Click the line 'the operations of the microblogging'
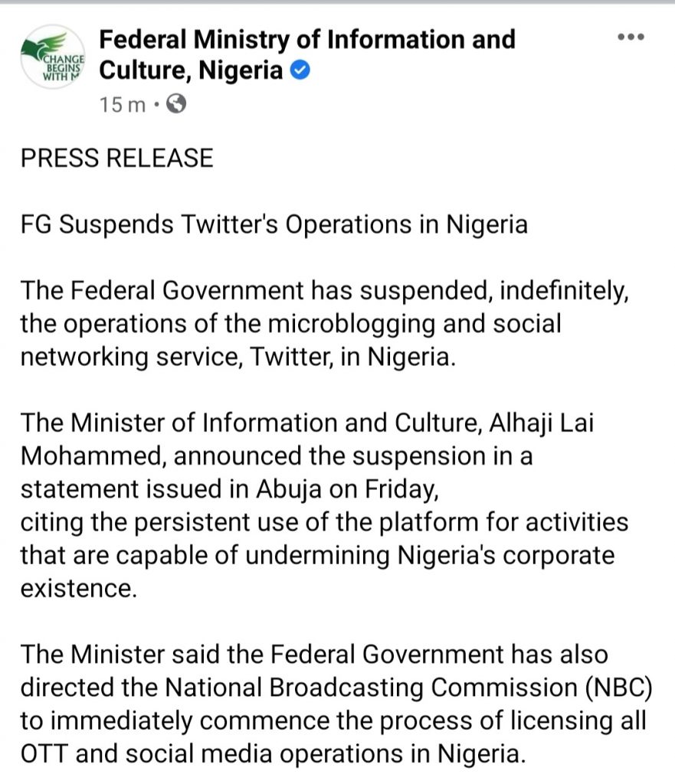The image size is (675, 784). click(290, 324)
